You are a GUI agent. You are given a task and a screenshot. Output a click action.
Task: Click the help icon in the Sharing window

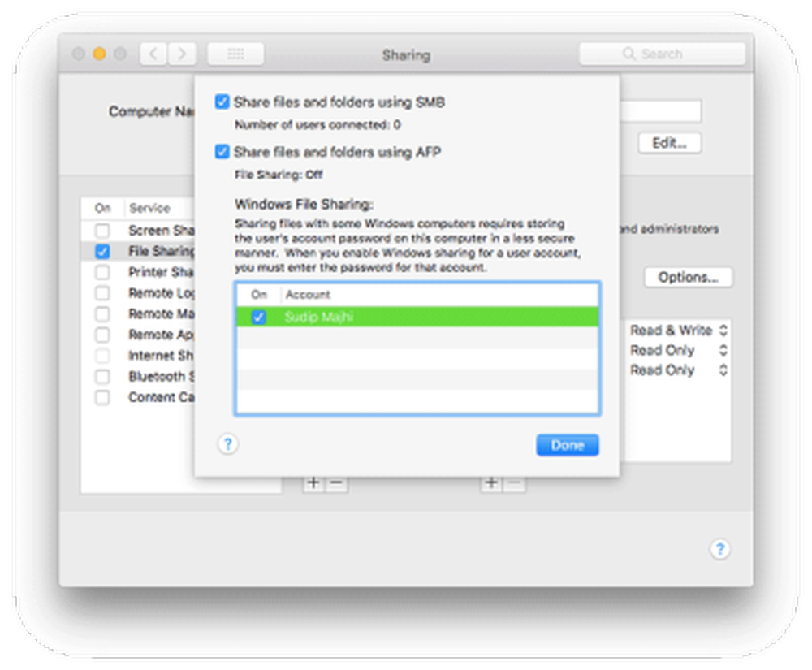coord(719,550)
